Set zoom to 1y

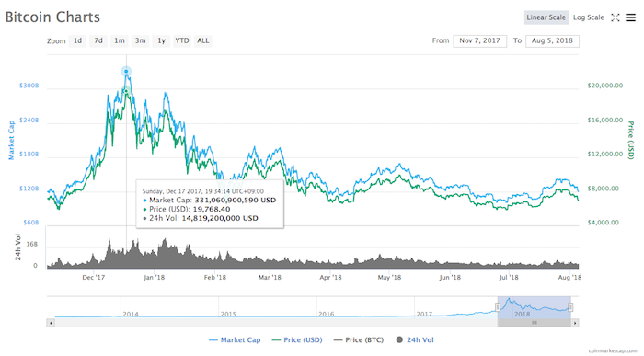click(x=161, y=40)
